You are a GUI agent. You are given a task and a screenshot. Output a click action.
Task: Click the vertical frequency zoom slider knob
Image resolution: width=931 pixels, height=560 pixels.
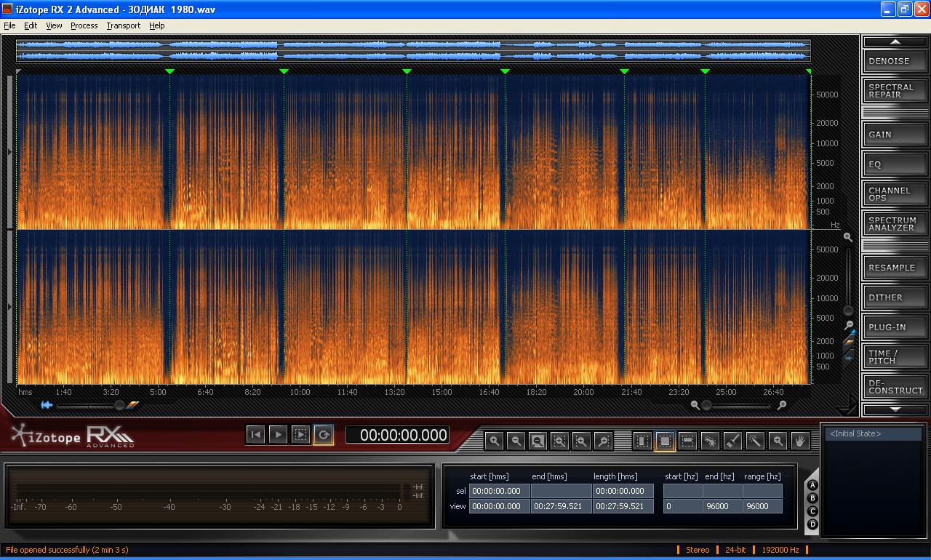848,311
